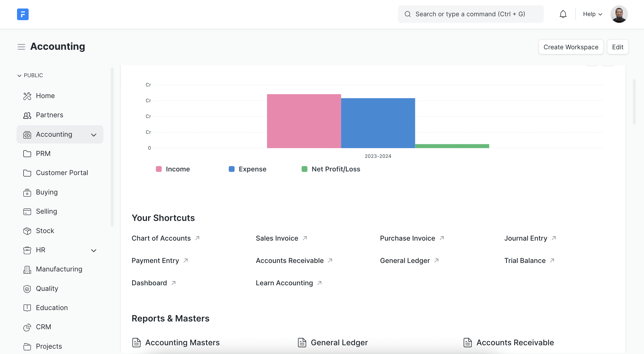
Task: Open the Partners workspace icon
Action: 27,115
